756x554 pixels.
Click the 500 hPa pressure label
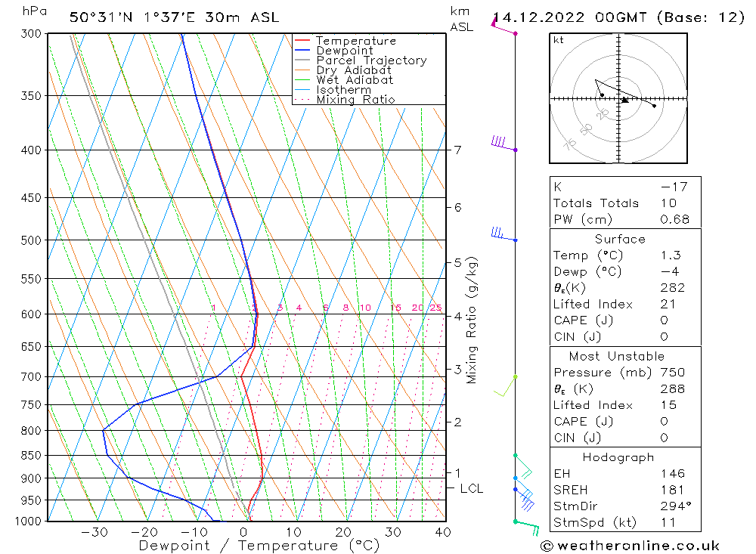[31, 240]
